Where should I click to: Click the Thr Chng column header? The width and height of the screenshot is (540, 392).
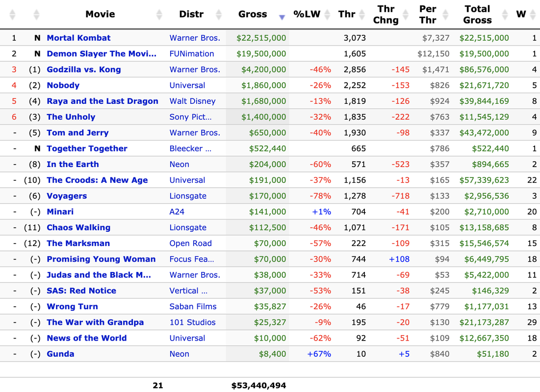coord(386,14)
